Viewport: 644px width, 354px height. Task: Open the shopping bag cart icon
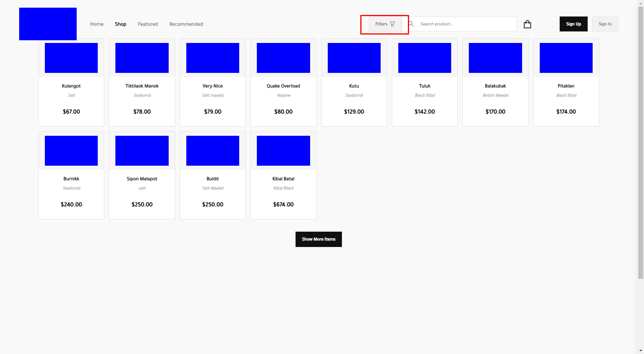tap(527, 24)
